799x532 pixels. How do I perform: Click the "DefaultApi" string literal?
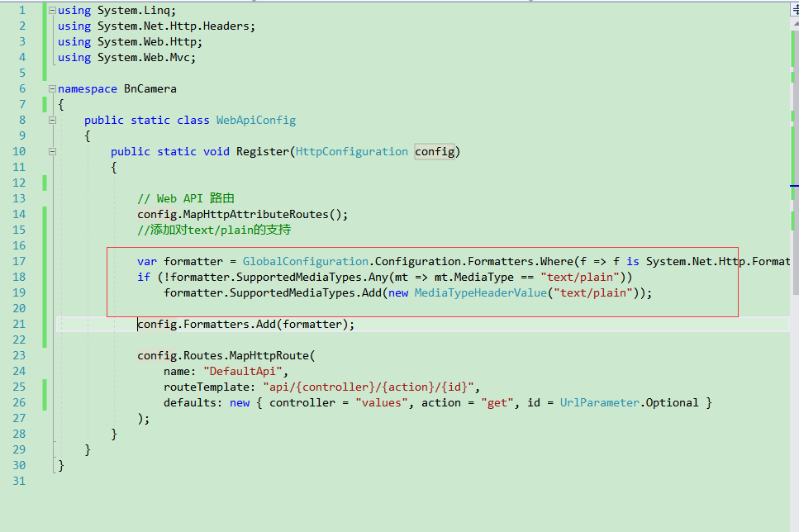tap(243, 372)
